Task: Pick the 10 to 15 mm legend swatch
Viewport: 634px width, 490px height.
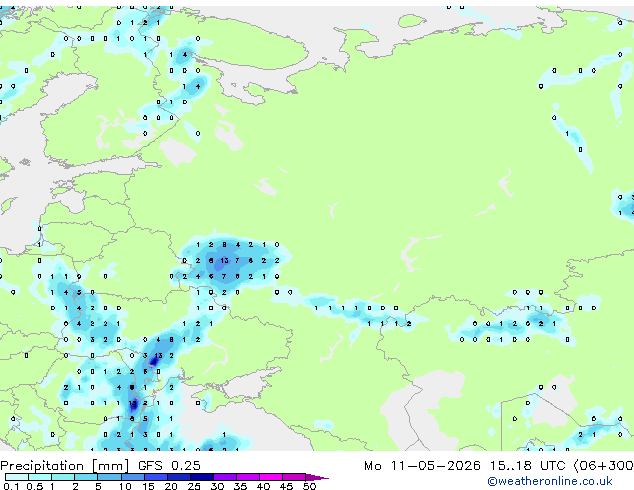Action: 132,477
